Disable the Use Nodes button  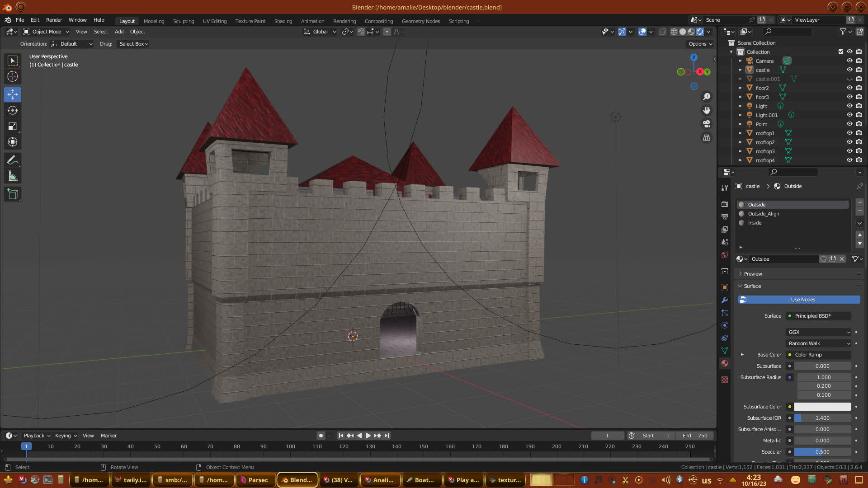click(799, 300)
